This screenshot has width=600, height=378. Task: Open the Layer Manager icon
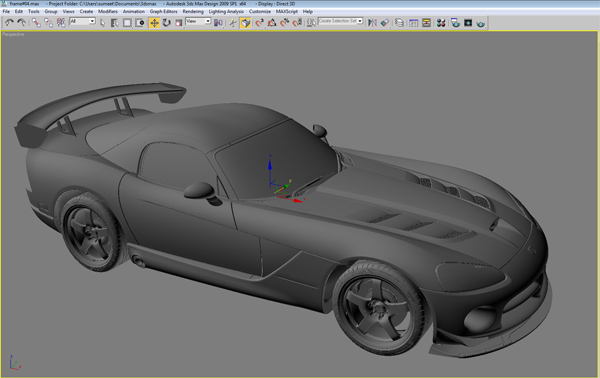click(x=399, y=23)
